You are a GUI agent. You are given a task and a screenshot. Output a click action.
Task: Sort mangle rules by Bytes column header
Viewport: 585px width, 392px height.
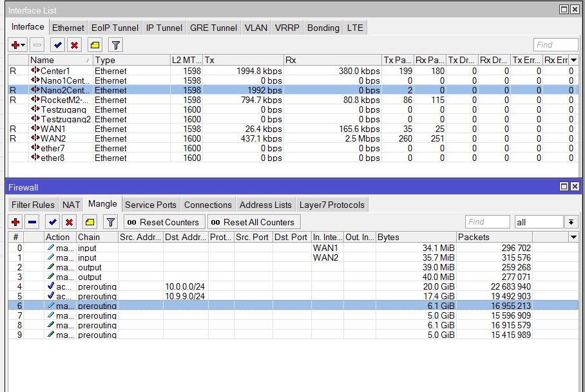tap(416, 237)
